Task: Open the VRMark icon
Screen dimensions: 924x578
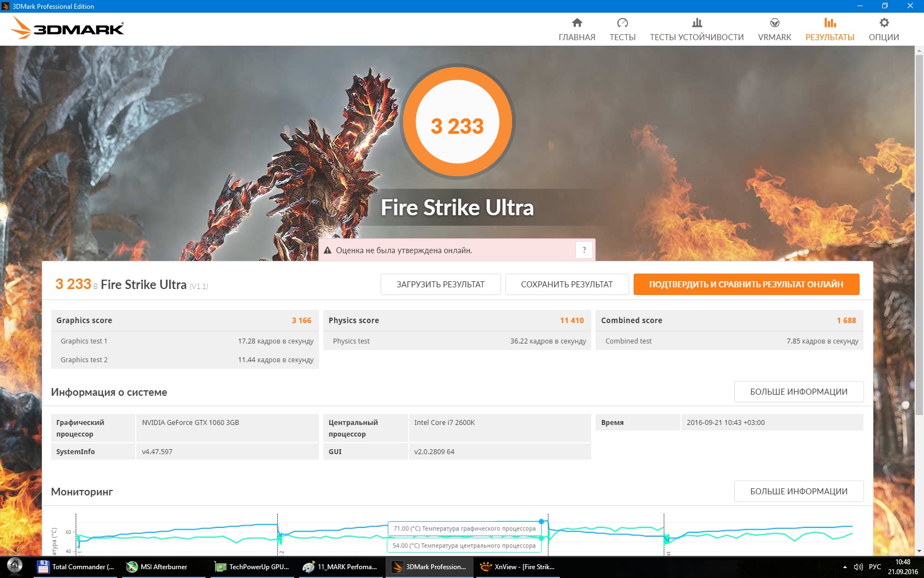Action: tap(774, 23)
